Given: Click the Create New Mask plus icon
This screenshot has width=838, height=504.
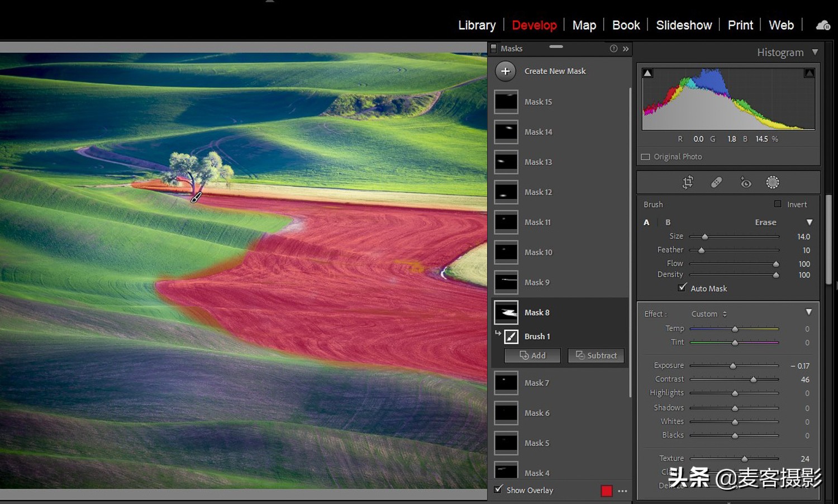Looking at the screenshot, I should pos(506,71).
